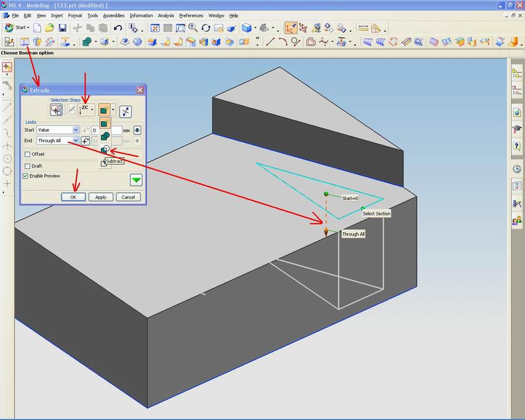Choose Create boolean option in flyout list
Viewport: 525px width, 420px height.
tap(105, 123)
